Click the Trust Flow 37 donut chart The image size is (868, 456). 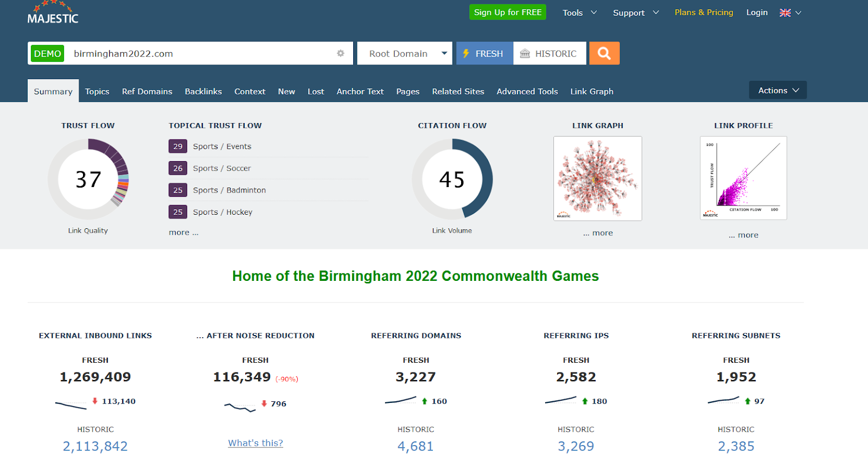[88, 179]
